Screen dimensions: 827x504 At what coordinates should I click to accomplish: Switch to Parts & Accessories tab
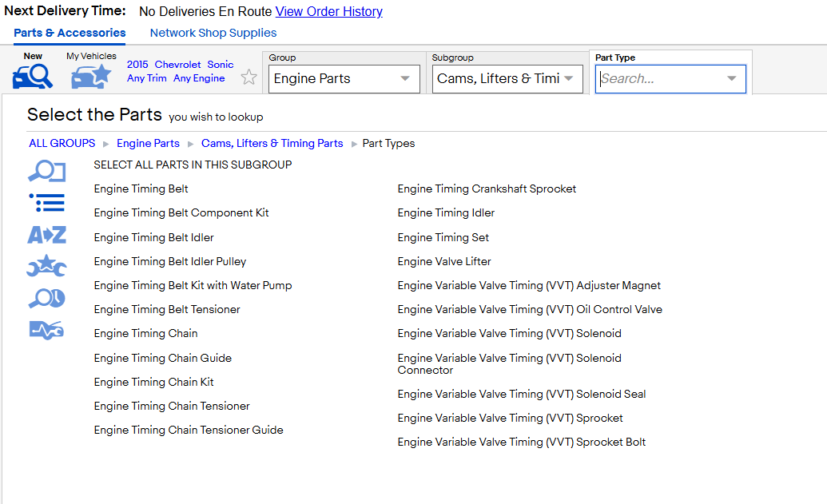(70, 33)
